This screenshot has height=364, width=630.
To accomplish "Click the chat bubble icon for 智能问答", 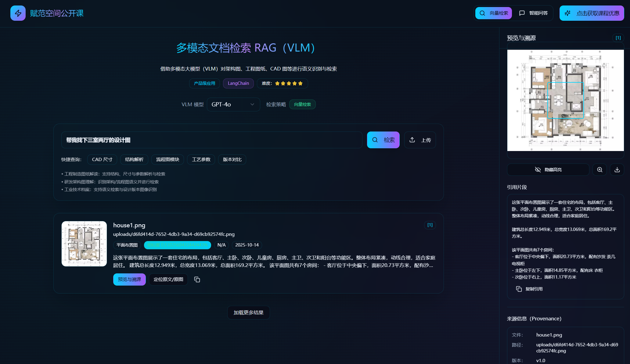I will point(522,13).
